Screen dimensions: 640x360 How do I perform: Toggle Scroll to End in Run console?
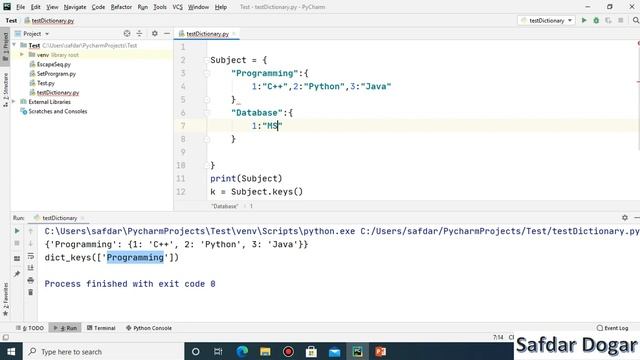tap(31, 268)
